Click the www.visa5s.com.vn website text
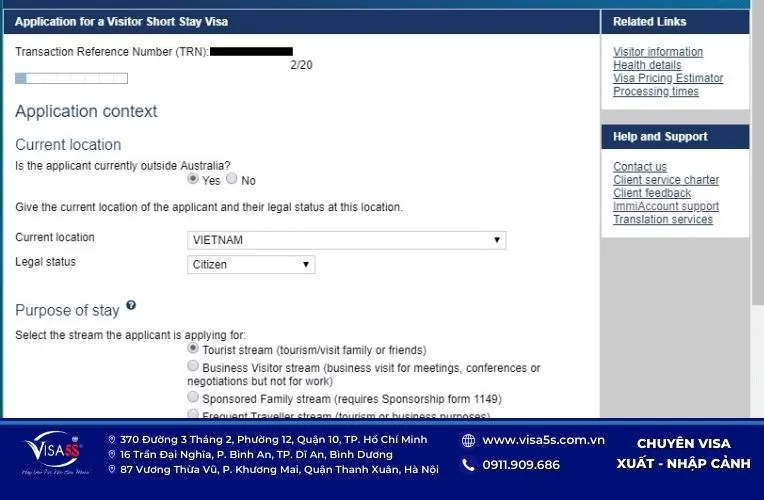 click(x=543, y=440)
